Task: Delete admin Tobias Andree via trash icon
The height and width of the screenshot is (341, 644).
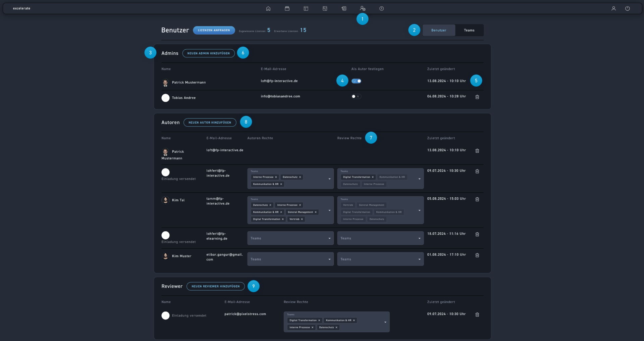Action: click(477, 97)
